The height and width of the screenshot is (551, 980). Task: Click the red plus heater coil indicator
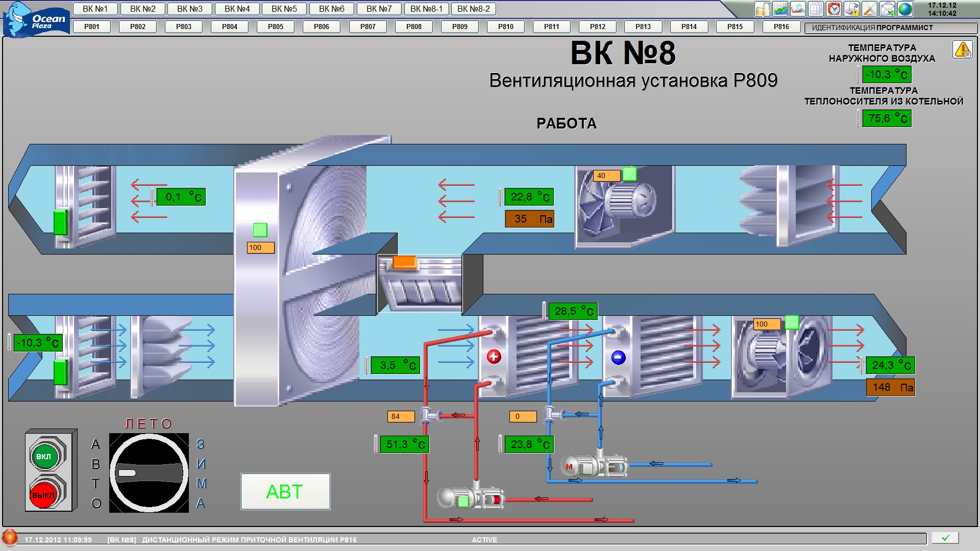pos(494,357)
